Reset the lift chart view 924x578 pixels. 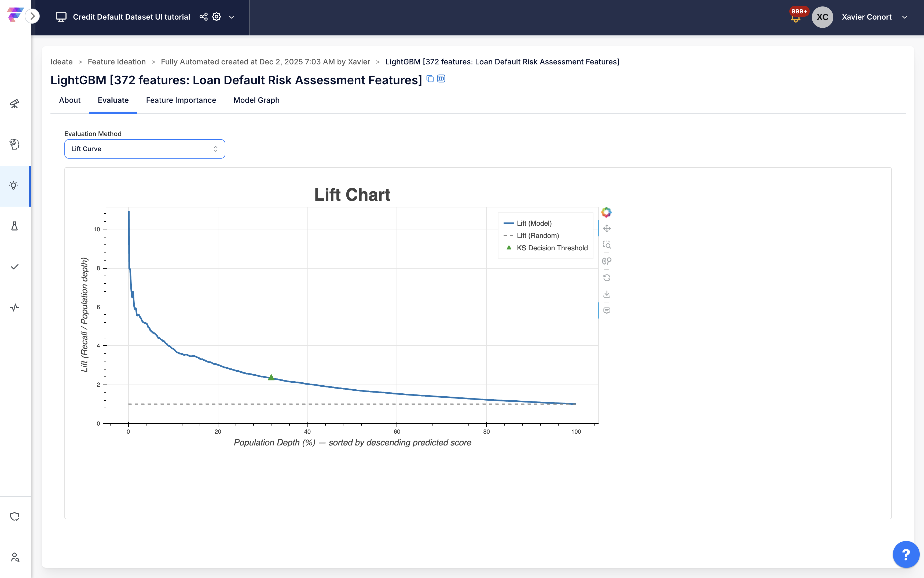(x=606, y=277)
